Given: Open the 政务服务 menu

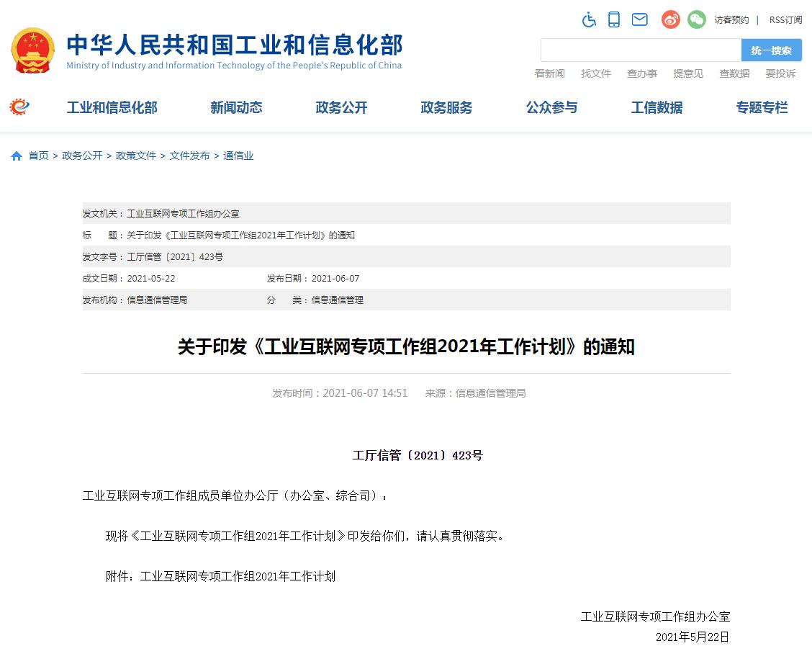Looking at the screenshot, I should click(x=446, y=108).
